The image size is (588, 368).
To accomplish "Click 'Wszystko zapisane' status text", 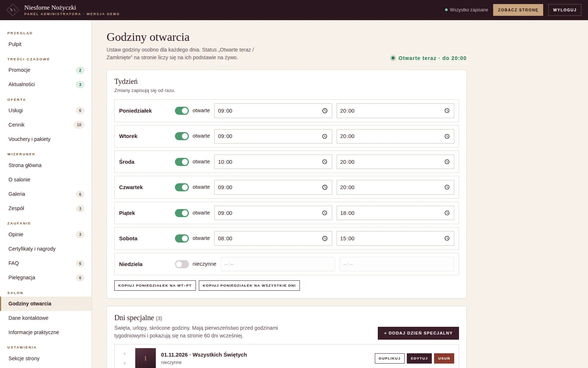I will (466, 10).
